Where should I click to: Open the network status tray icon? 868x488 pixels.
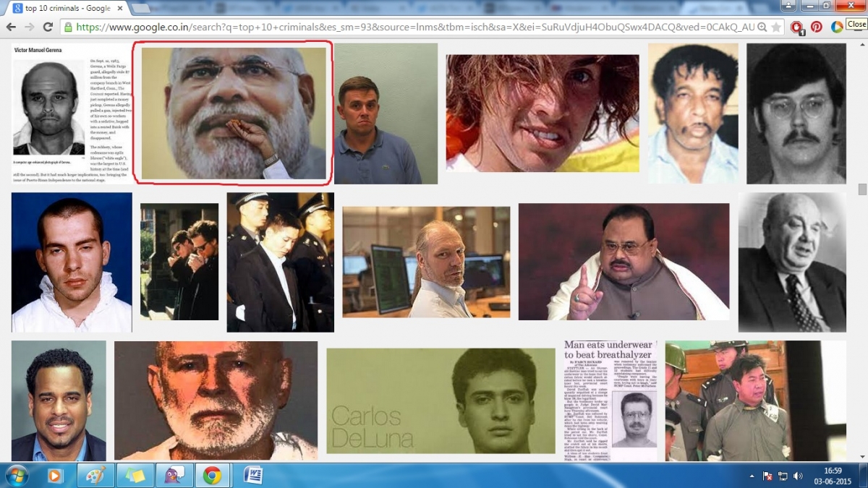(x=783, y=477)
